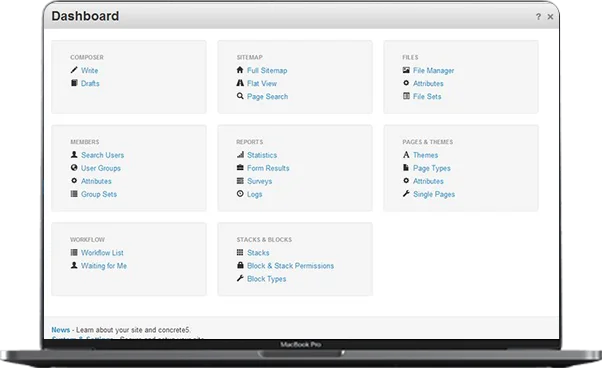Click the bar chart icon beside Statistics

pos(240,154)
